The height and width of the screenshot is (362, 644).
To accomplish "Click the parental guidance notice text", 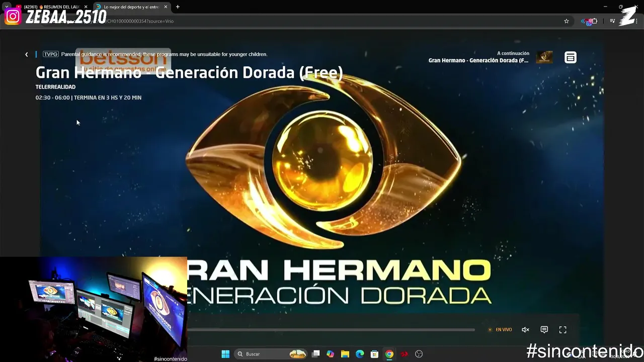I will [x=164, y=54].
